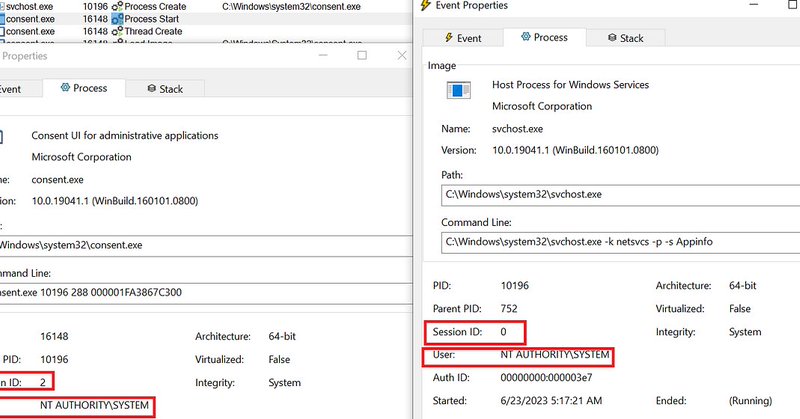Image resolution: width=800 pixels, height=419 pixels.
Task: Click Integrity System in left window
Action: pyautogui.click(x=285, y=383)
